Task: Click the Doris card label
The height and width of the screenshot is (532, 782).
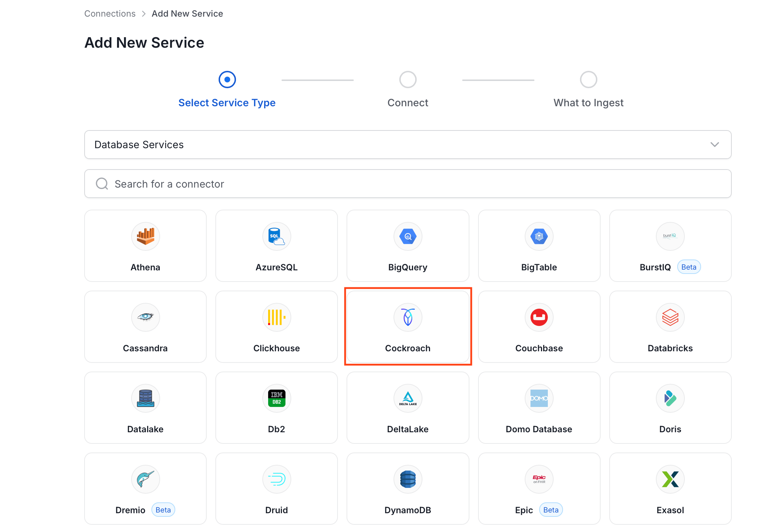Action: tap(670, 429)
